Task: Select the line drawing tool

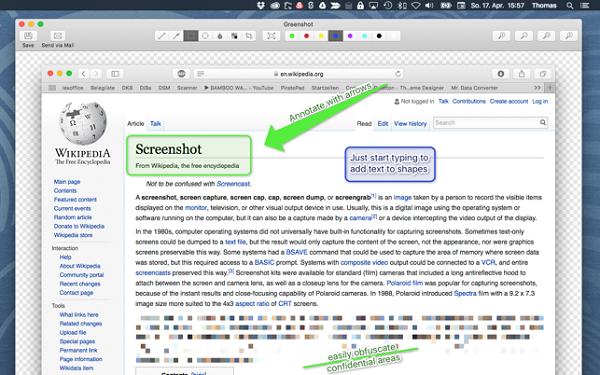Action: 162,36
